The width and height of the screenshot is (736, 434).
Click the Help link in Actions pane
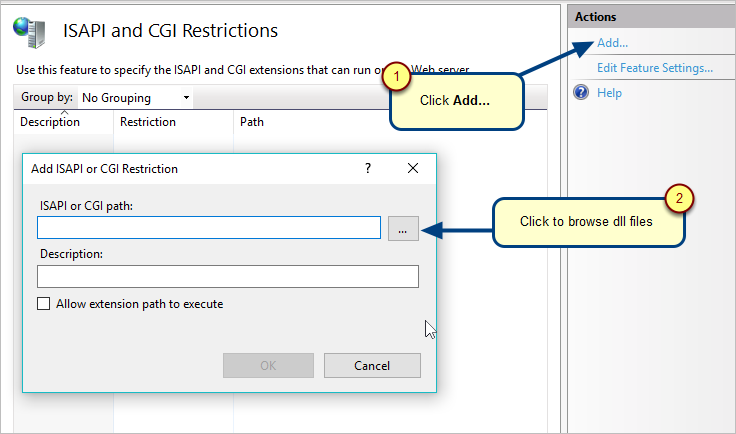point(609,93)
